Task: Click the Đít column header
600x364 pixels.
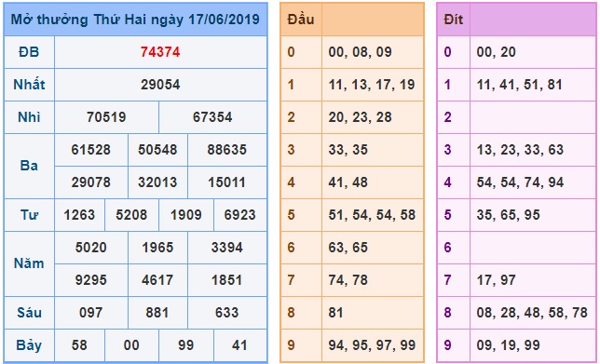Action: [x=454, y=20]
